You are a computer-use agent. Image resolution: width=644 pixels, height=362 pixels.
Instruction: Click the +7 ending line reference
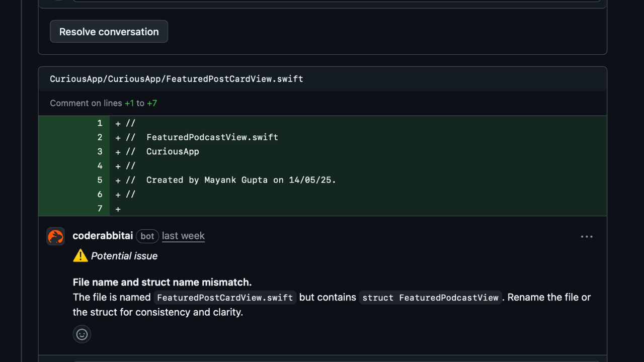coord(152,103)
